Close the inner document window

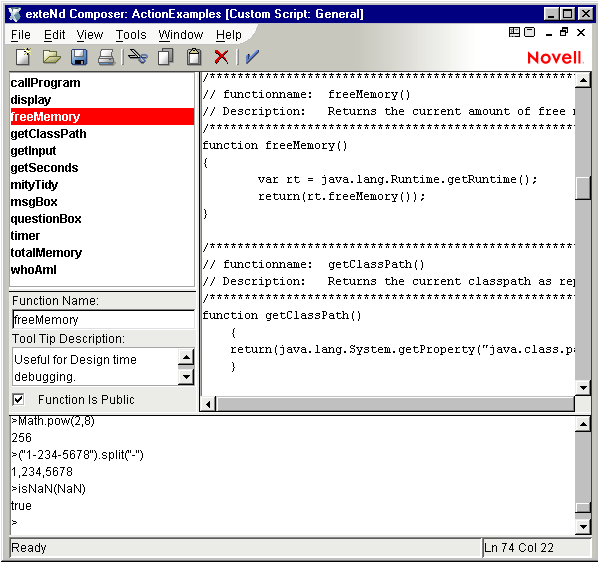[581, 32]
